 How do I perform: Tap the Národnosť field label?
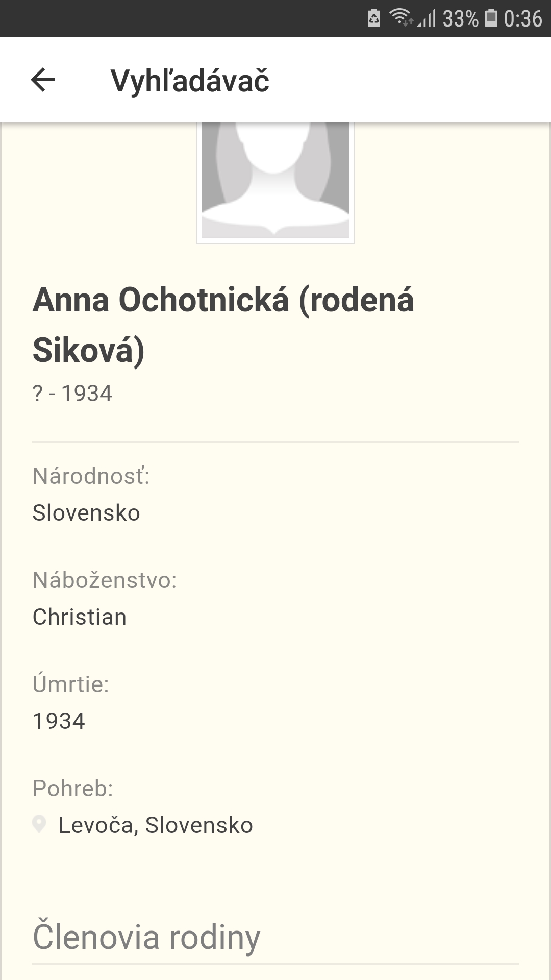(x=91, y=476)
